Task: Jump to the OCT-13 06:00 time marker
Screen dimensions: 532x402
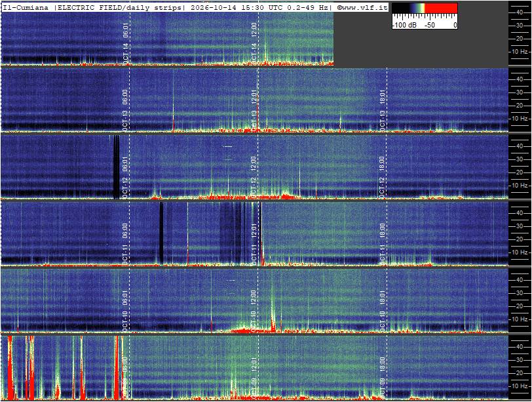Action: pos(126,110)
